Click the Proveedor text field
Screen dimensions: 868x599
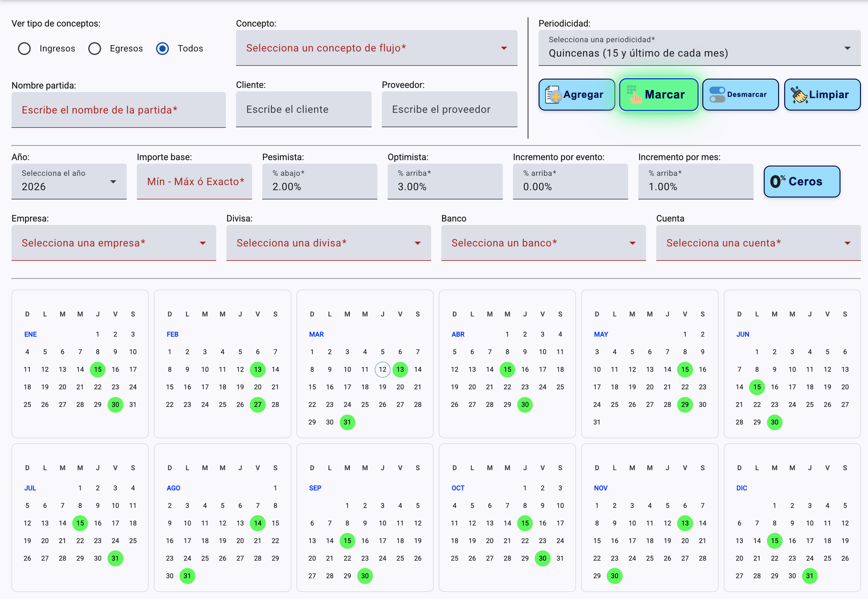[449, 110]
